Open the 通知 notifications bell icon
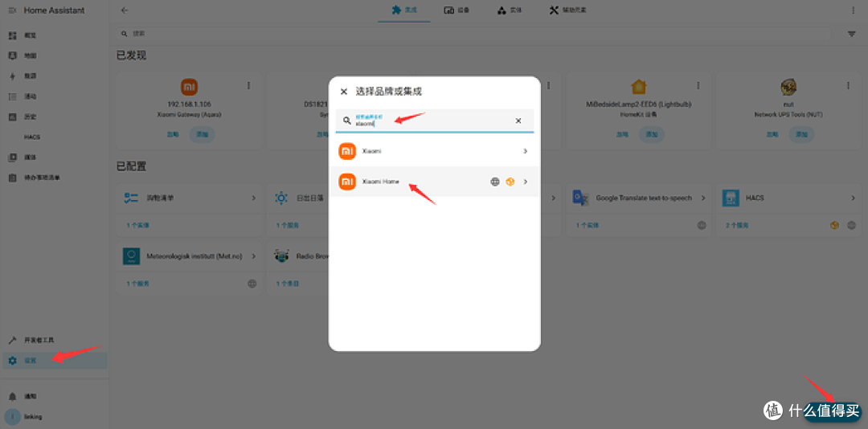This screenshot has height=429, width=868. (12, 396)
